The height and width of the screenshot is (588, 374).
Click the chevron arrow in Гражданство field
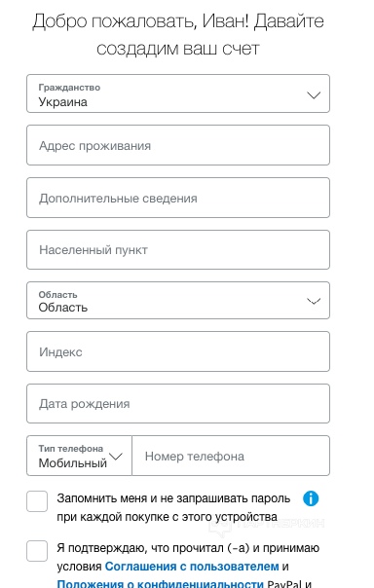(x=314, y=95)
